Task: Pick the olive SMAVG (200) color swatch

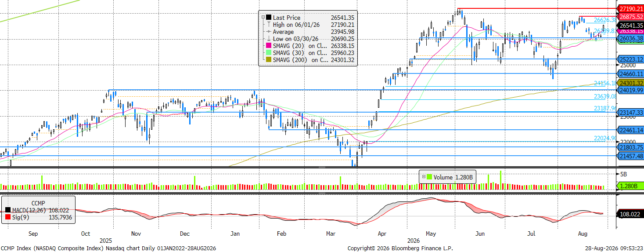Action: point(269,60)
